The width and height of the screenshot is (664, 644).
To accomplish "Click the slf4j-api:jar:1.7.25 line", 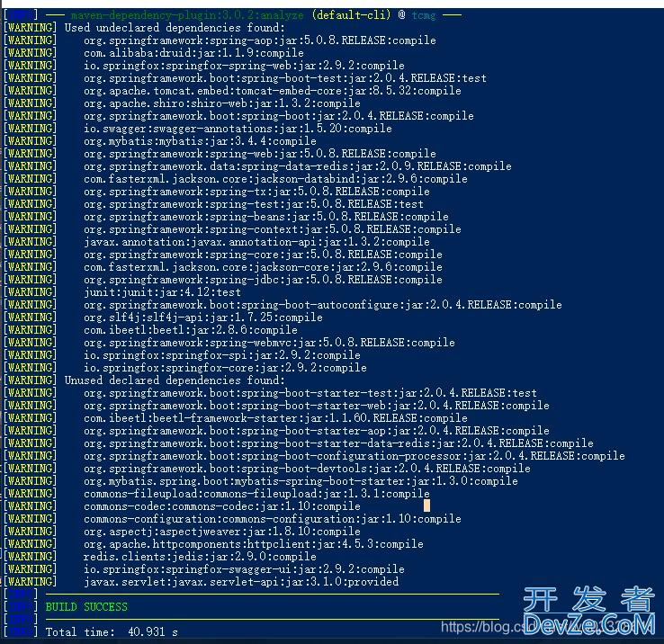I will [x=203, y=318].
